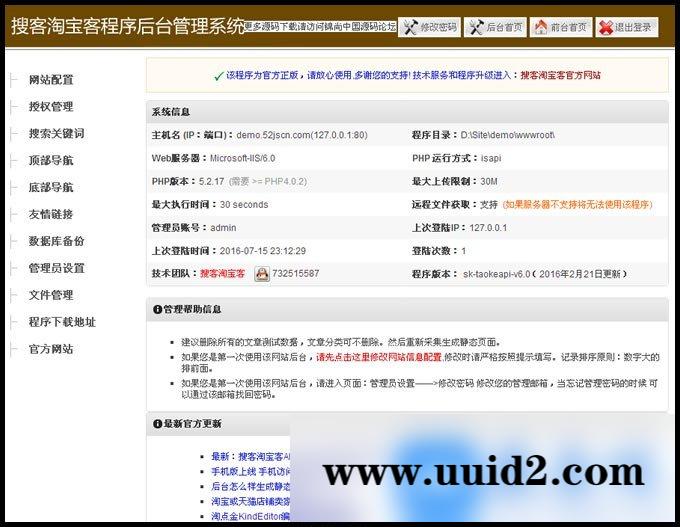Click the info icon next to 最新官方更新
680x527 pixels.
point(157,425)
